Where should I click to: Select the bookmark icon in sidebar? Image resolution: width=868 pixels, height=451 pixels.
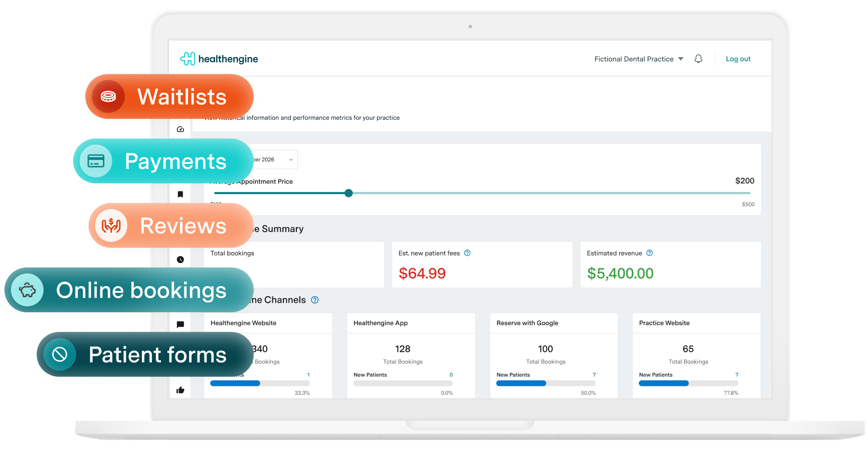coord(181,194)
